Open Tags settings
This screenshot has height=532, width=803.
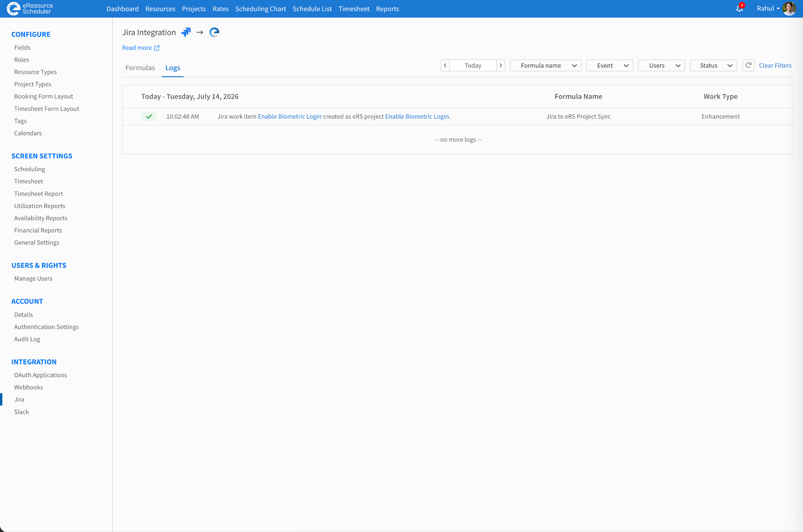point(20,121)
